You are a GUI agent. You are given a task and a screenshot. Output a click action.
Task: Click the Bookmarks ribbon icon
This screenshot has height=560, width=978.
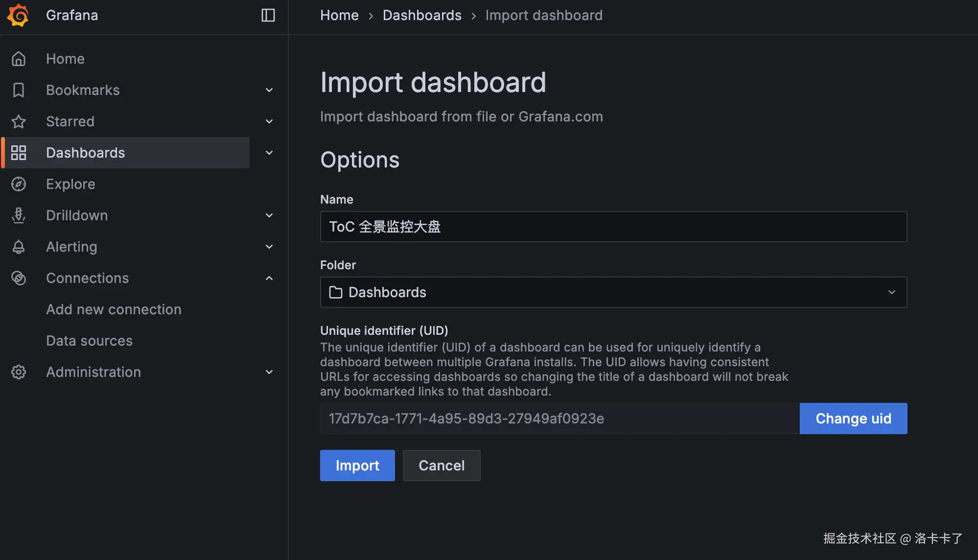19,90
